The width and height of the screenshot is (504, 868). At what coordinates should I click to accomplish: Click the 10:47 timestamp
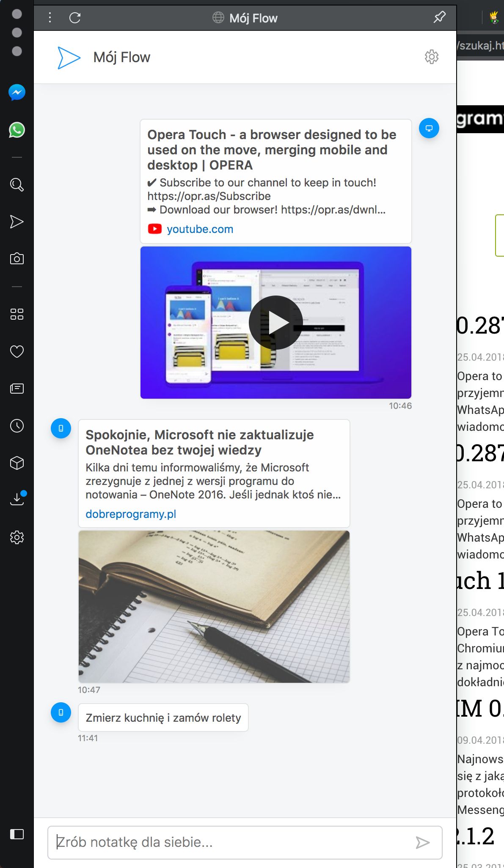tap(89, 690)
